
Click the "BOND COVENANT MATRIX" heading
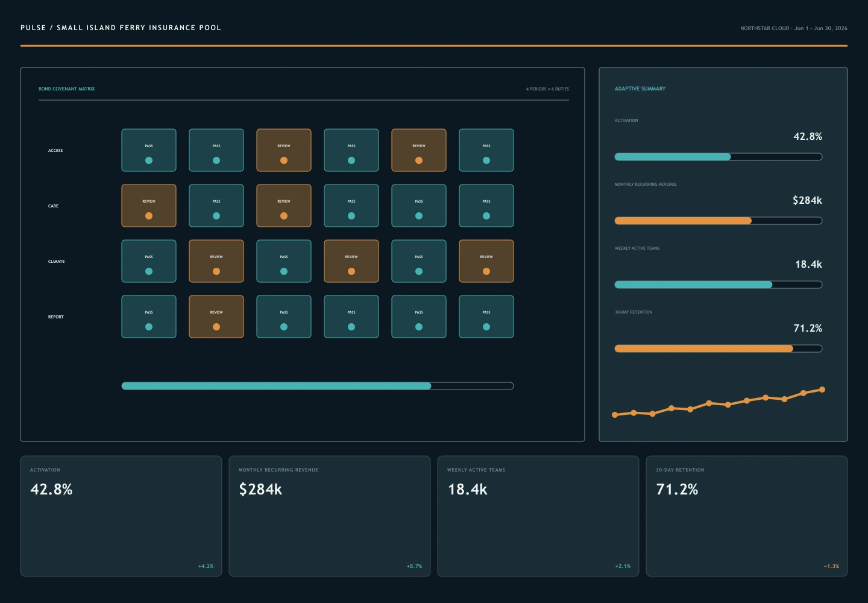coord(67,89)
